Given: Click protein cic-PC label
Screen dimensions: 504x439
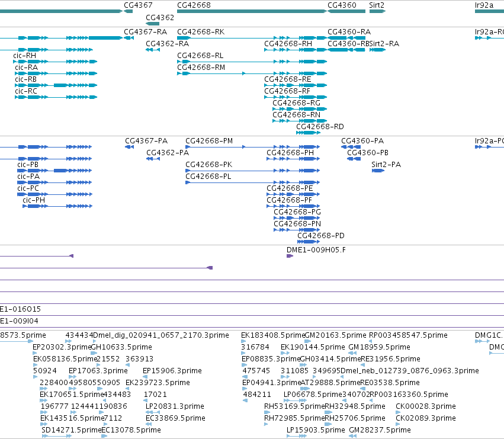Looking at the screenshot, I should click(28, 189).
